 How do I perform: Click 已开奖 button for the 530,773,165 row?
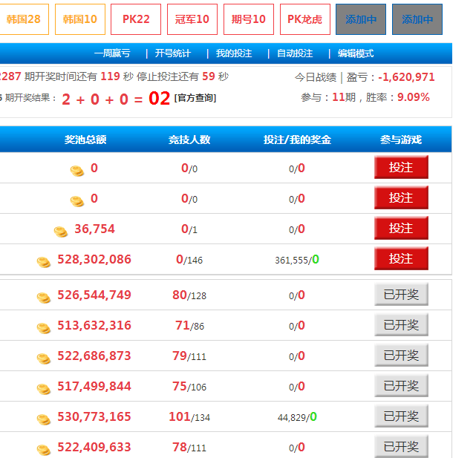tap(401, 416)
